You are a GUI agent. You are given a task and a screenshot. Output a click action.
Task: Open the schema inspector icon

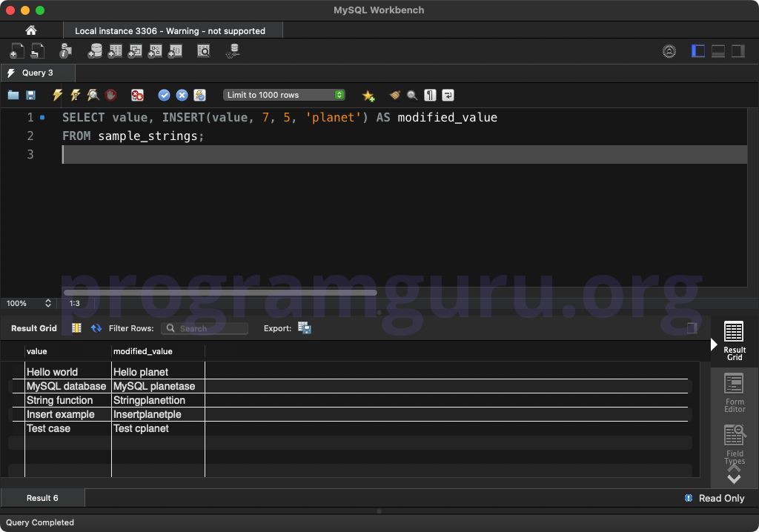[x=65, y=51]
